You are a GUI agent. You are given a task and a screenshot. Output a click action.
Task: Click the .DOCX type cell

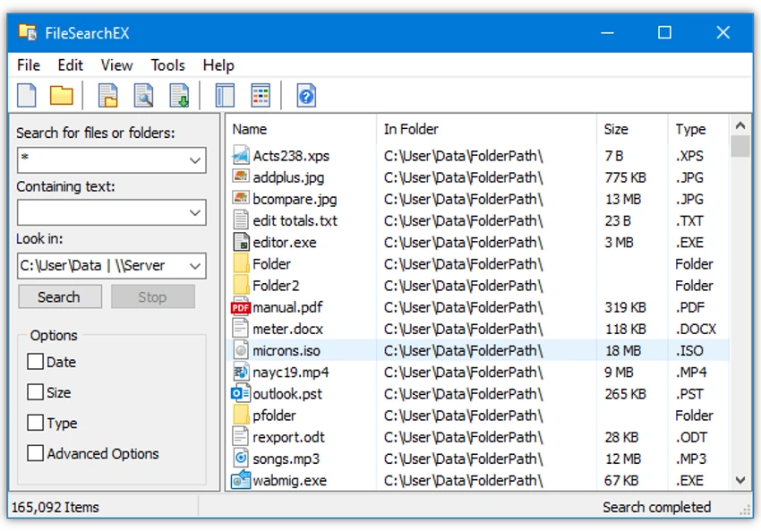[x=696, y=329]
